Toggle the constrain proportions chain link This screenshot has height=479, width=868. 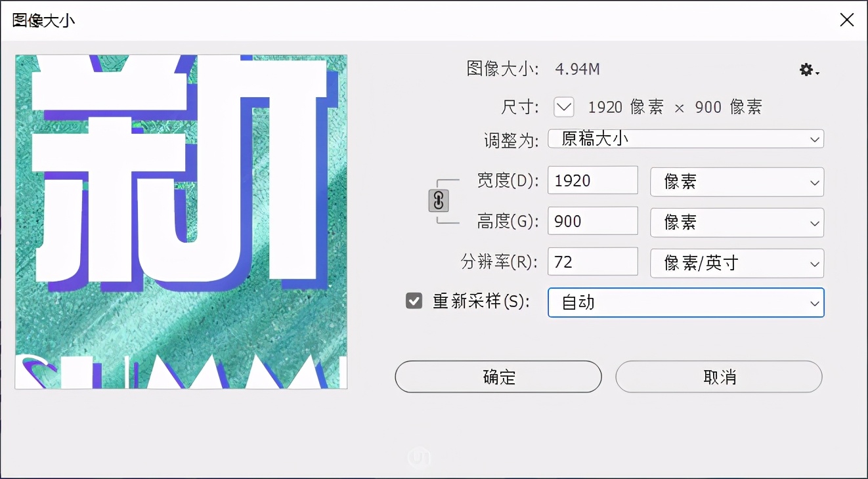point(439,201)
